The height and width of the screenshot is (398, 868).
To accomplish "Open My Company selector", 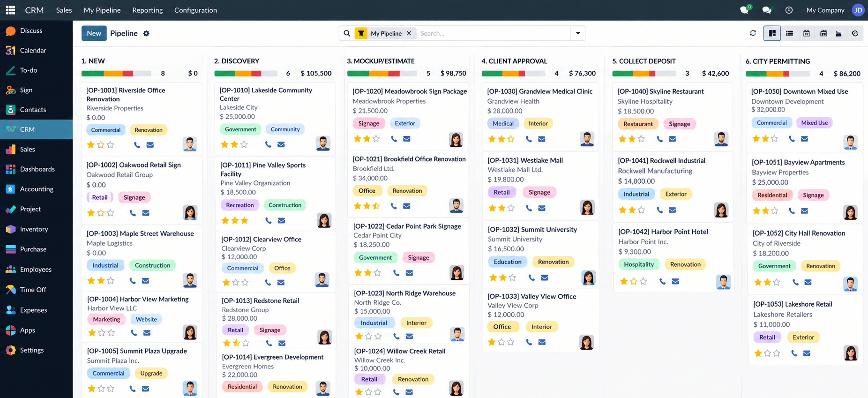I will click(825, 10).
